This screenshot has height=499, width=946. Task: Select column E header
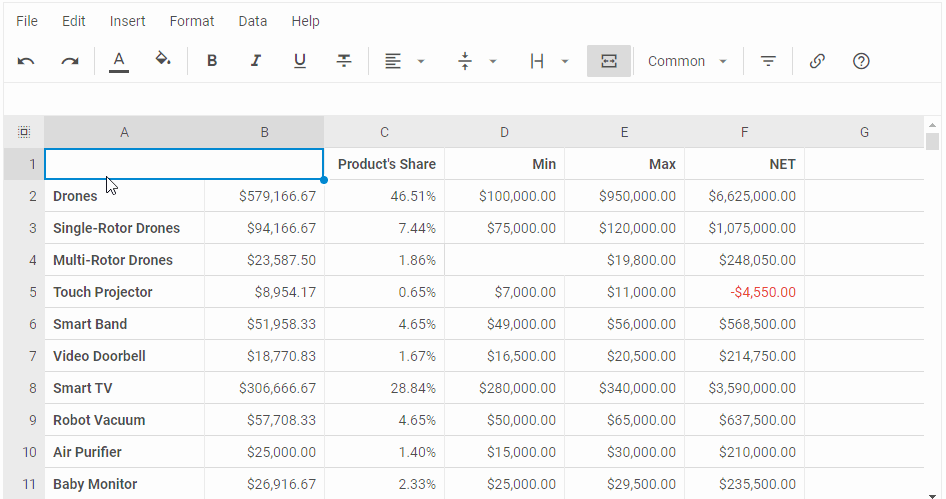point(624,132)
